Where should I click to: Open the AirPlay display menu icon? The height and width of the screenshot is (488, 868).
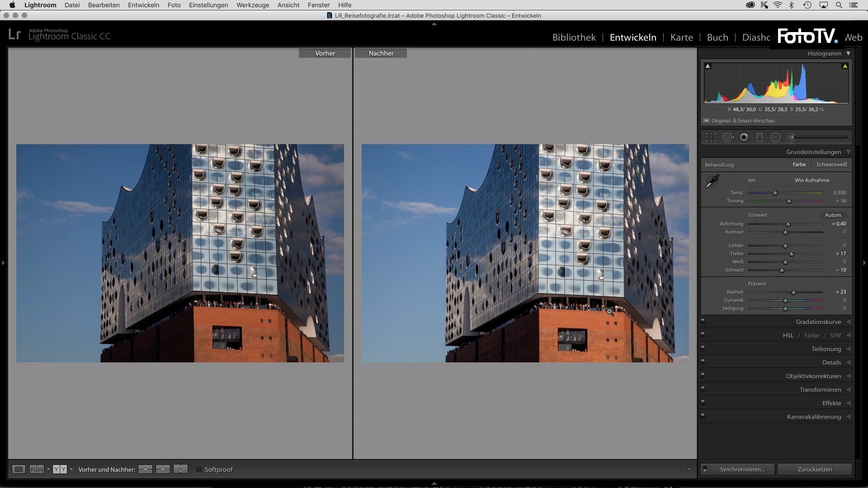click(824, 5)
